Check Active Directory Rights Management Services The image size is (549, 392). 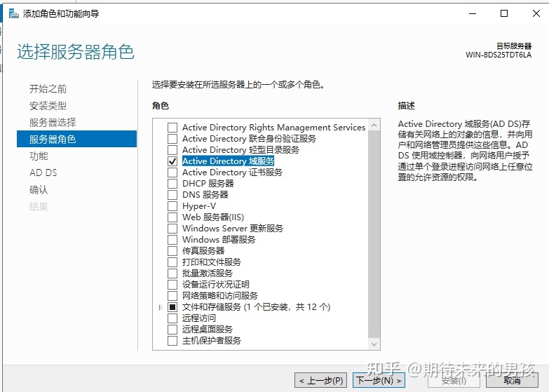tap(172, 128)
